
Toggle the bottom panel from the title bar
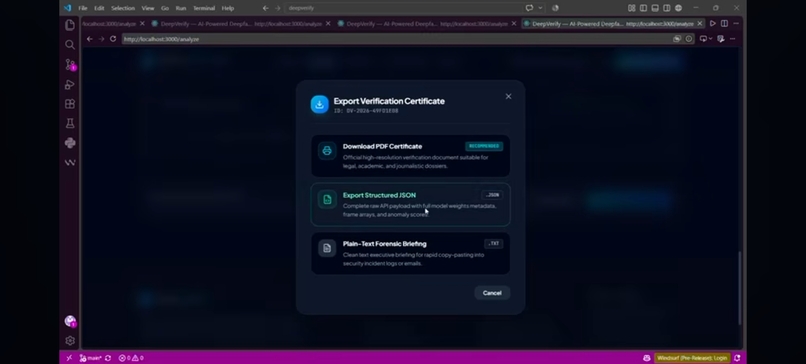click(x=655, y=8)
